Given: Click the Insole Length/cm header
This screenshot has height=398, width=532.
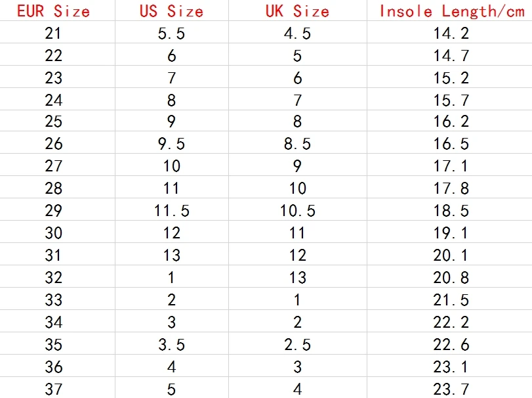Looking at the screenshot, I should point(451,11).
